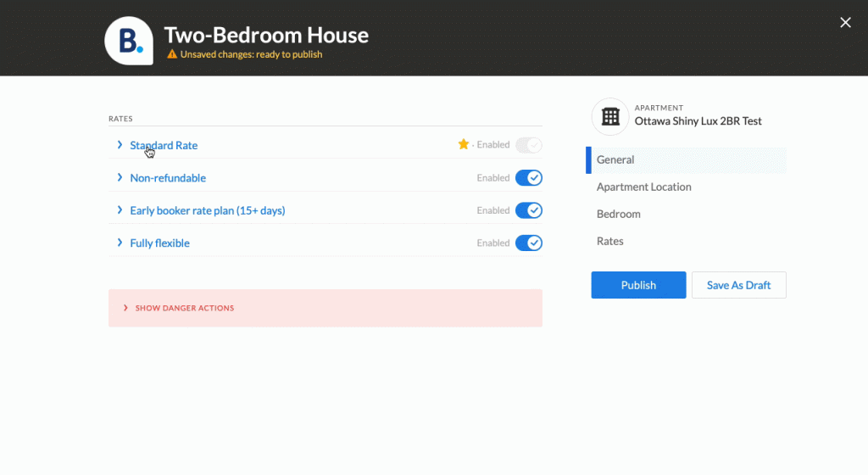This screenshot has height=475, width=868.
Task: Show danger actions section
Action: [325, 308]
